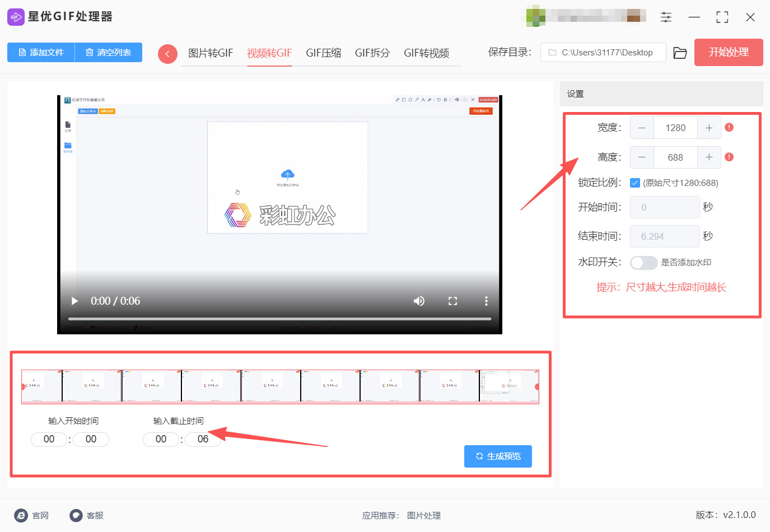The width and height of the screenshot is (770, 532).
Task: Click the 添加文件 button
Action: click(x=41, y=53)
